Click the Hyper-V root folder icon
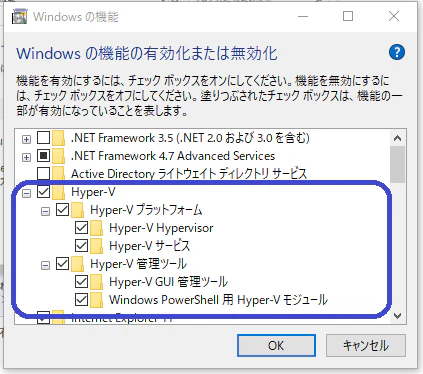 tap(58, 192)
